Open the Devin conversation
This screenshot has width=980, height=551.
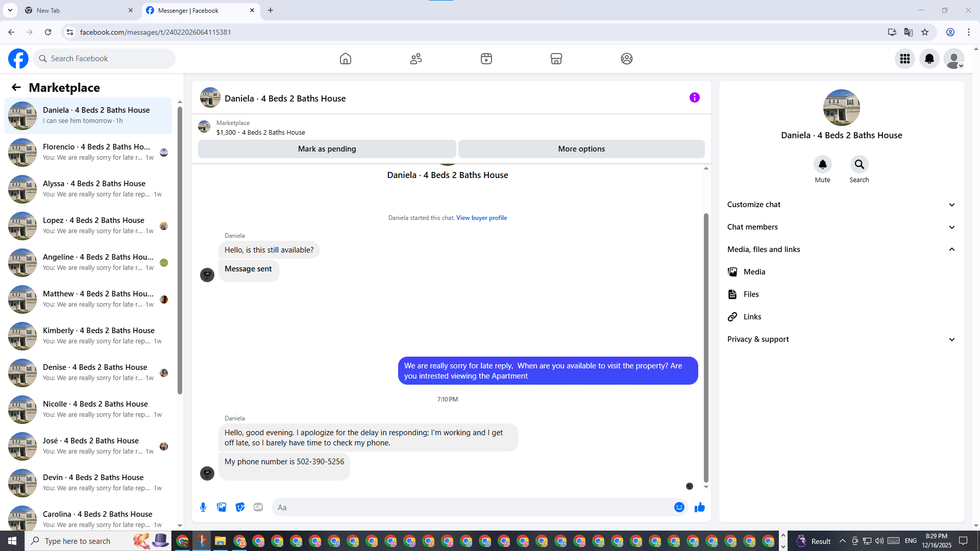tap(88, 483)
